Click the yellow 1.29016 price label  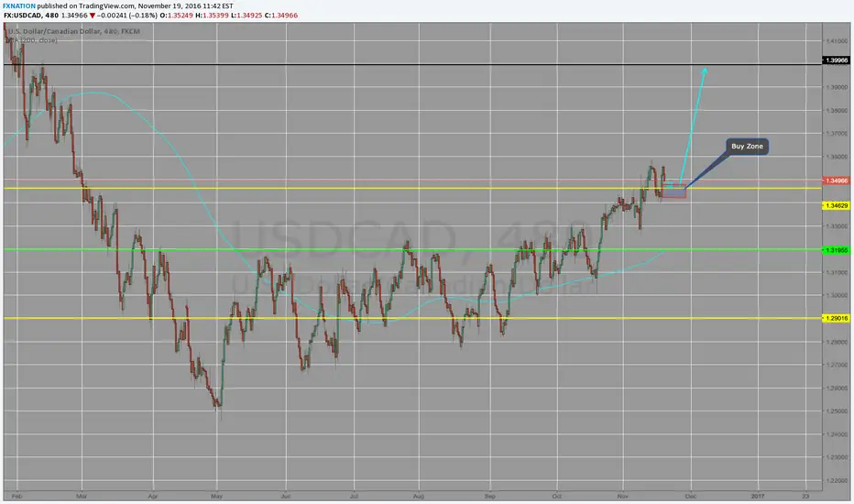click(836, 318)
